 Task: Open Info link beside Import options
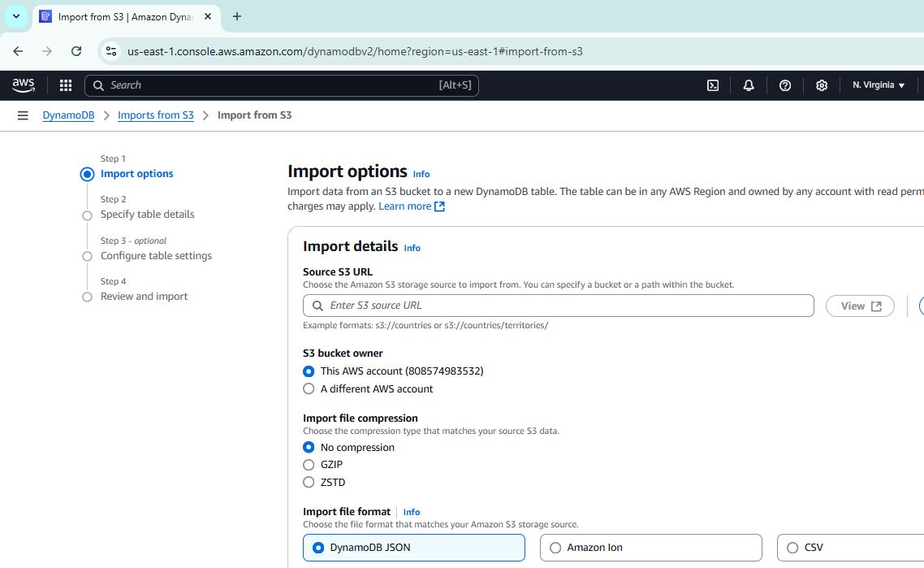pos(421,175)
